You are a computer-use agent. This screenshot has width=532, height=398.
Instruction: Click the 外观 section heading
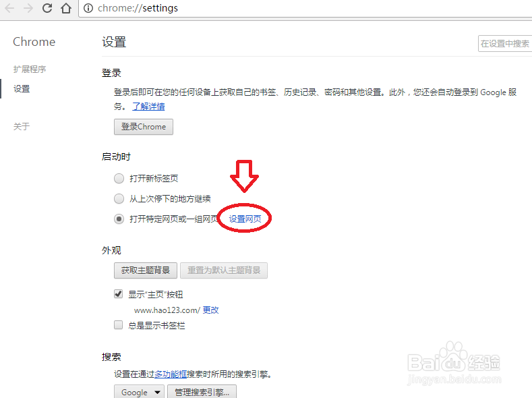tap(111, 250)
